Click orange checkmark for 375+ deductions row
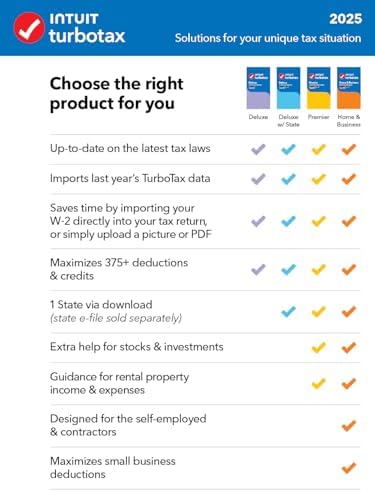 click(x=349, y=269)
